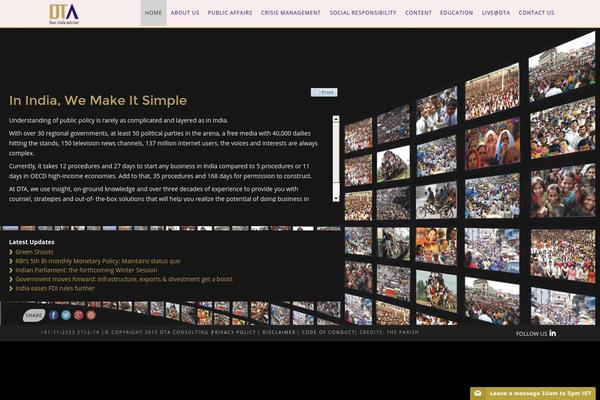Open Public Affairs menu

(230, 13)
